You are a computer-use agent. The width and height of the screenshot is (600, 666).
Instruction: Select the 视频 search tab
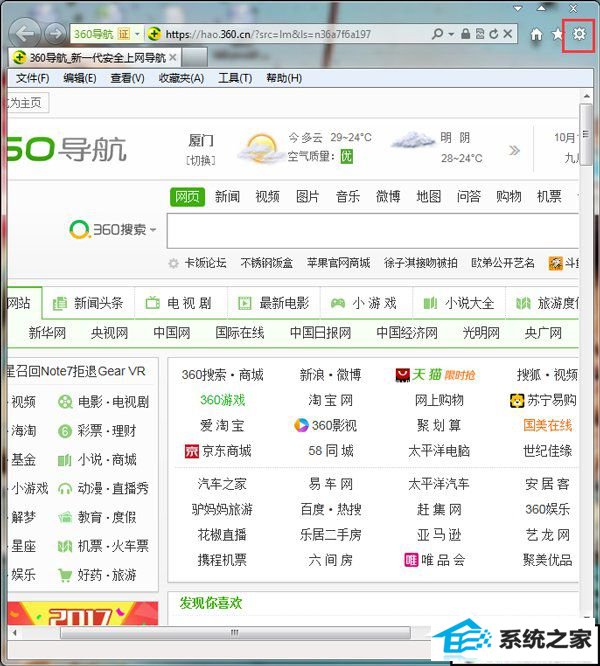(x=268, y=196)
